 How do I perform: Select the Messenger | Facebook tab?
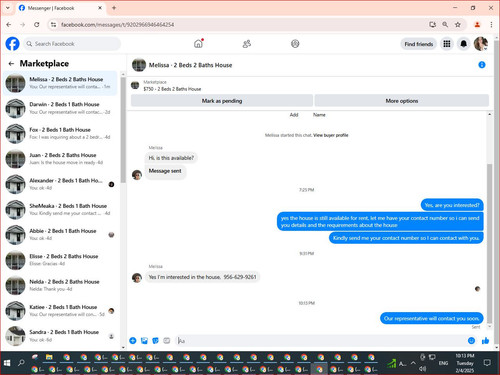pos(61,8)
